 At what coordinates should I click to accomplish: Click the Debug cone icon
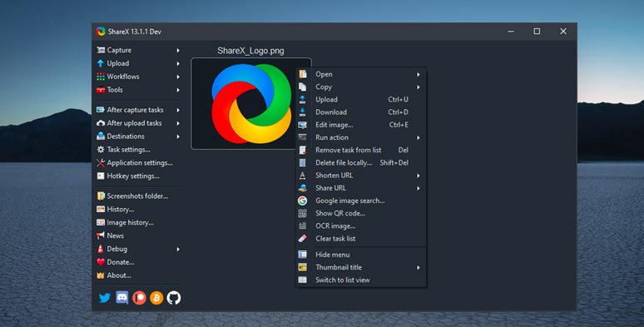[x=101, y=249]
